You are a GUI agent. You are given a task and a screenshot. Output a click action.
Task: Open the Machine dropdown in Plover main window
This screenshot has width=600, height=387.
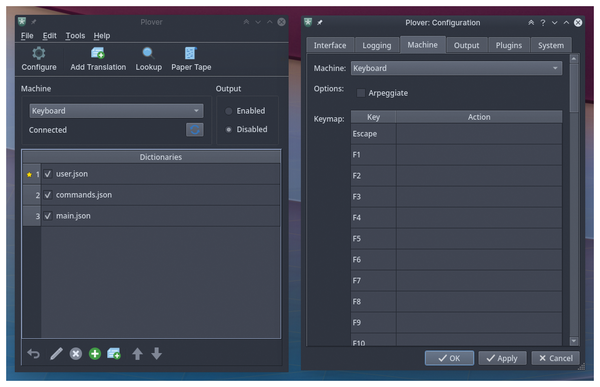(116, 111)
